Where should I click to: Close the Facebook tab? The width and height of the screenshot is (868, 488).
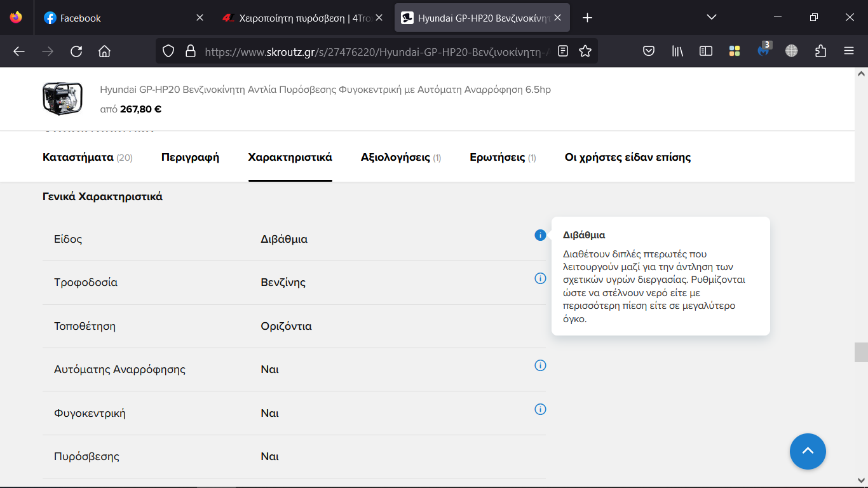(200, 18)
